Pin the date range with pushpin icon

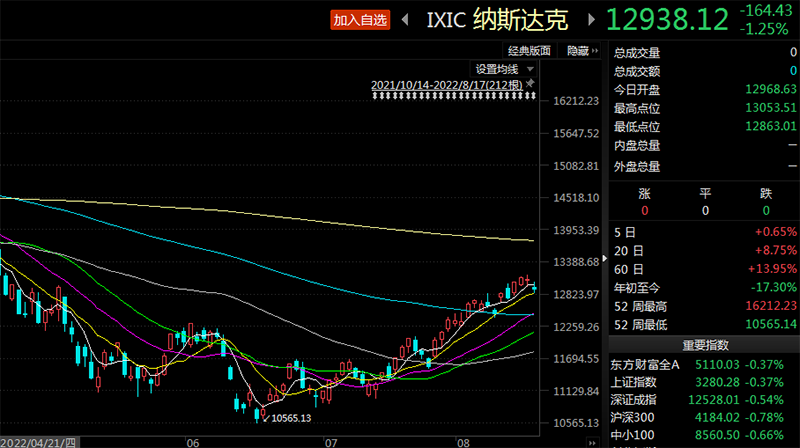530,83
